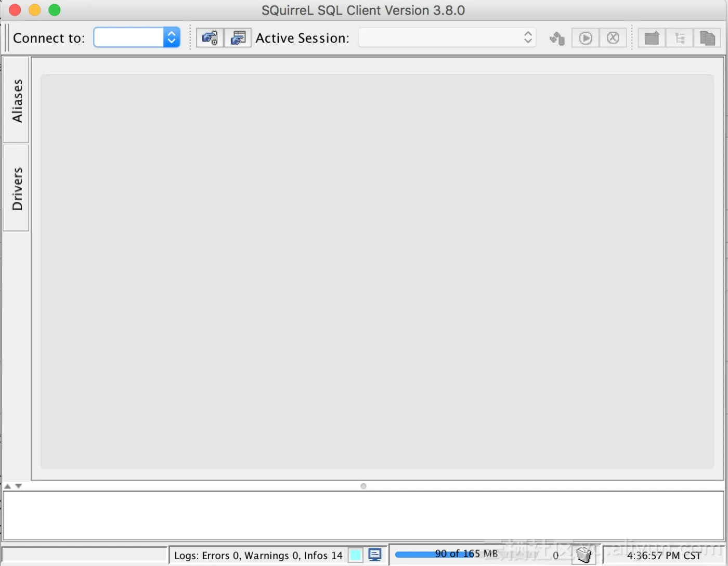Click the cyan log-level status square icon
The height and width of the screenshot is (566, 728).
[356, 555]
